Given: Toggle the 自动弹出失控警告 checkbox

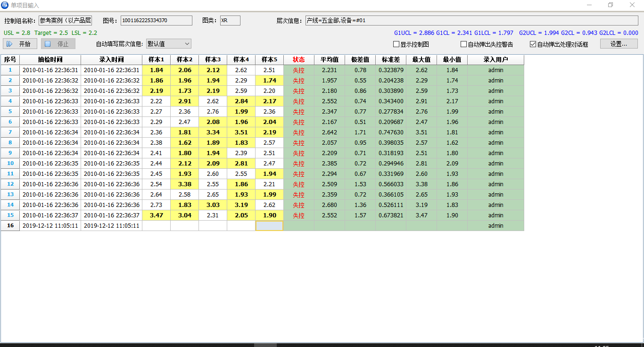Looking at the screenshot, I should point(464,44).
